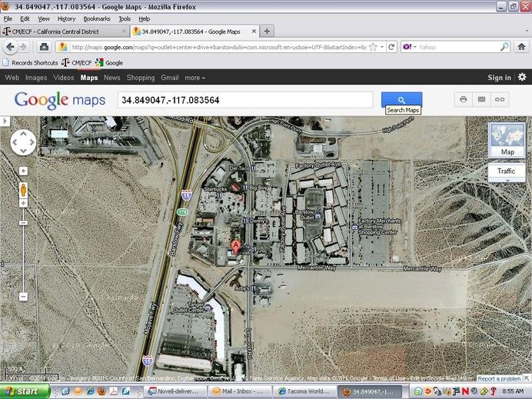532x399 pixels.
Task: Open new tab with the plus button
Action: [x=267, y=32]
